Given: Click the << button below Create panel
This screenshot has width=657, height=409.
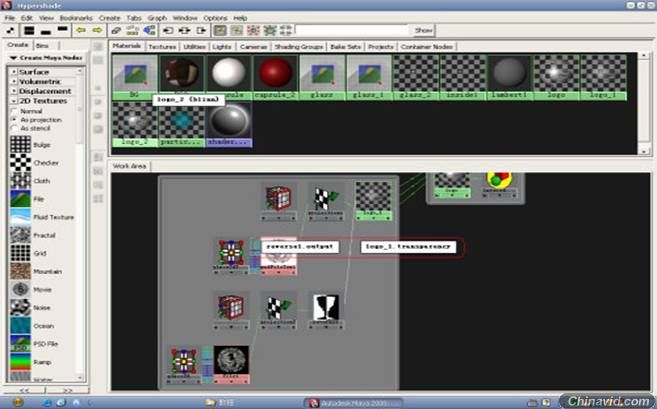Looking at the screenshot, I should [24, 390].
